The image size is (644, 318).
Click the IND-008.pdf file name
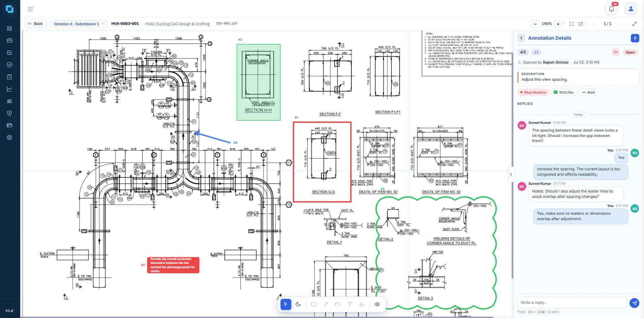coord(227,24)
